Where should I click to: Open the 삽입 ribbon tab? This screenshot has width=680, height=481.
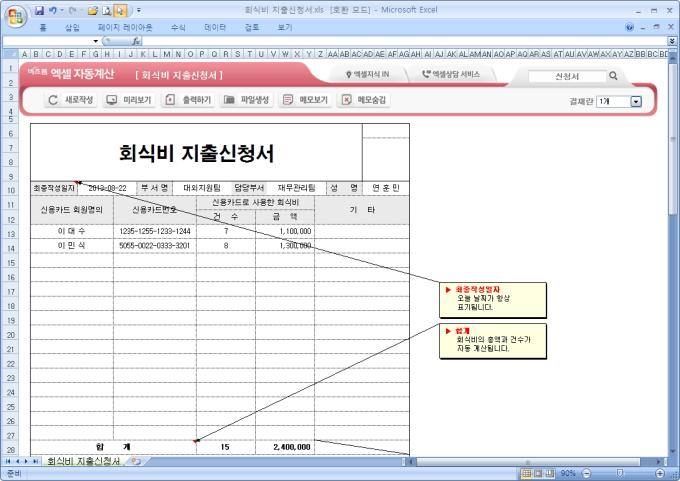coord(72,27)
